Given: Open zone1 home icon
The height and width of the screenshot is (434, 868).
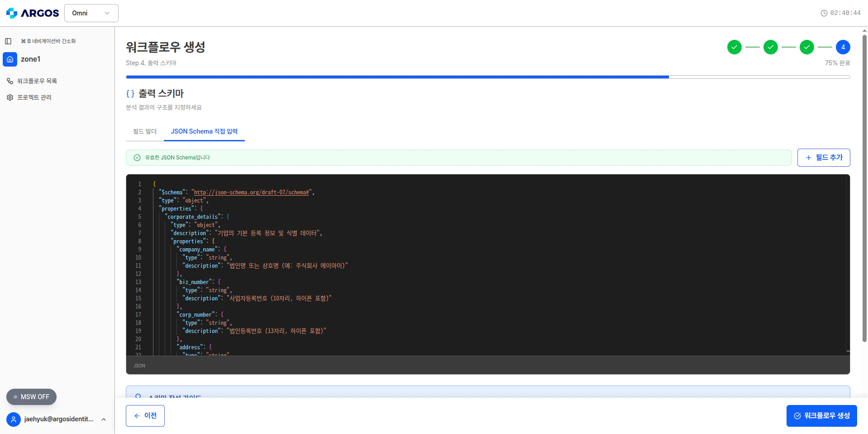Looking at the screenshot, I should 10,59.
